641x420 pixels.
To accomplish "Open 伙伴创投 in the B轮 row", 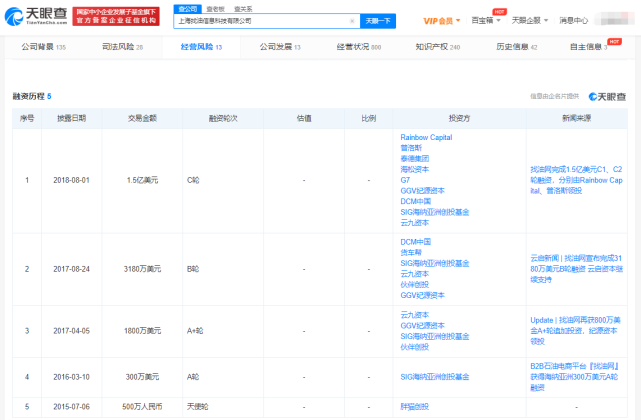I will [415, 285].
